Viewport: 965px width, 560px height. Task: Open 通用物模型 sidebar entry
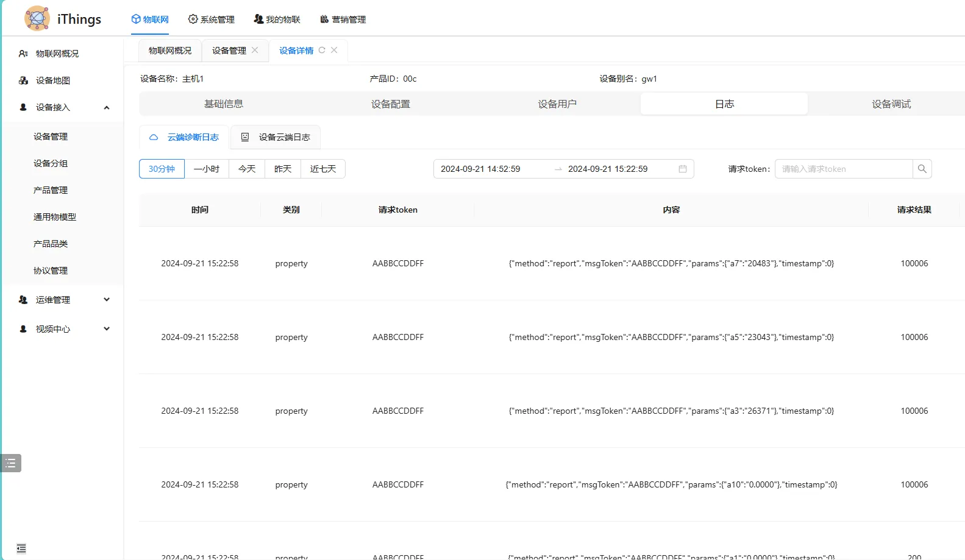(55, 217)
